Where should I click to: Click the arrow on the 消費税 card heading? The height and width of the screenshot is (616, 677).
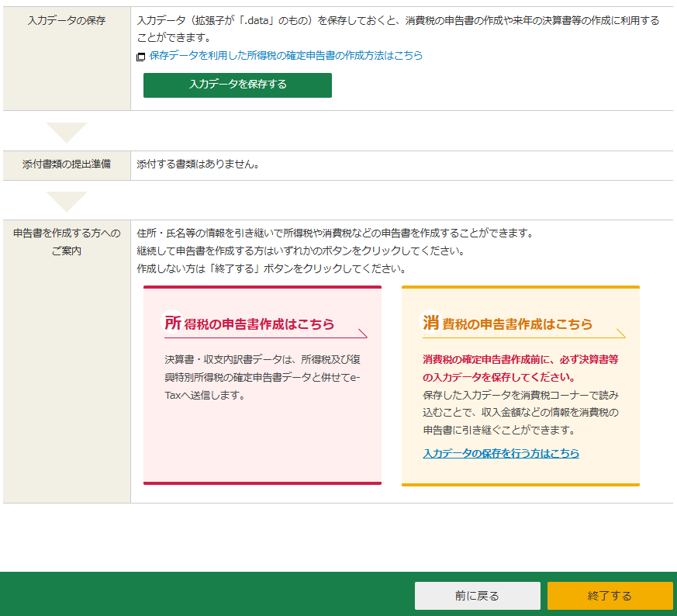[620, 334]
